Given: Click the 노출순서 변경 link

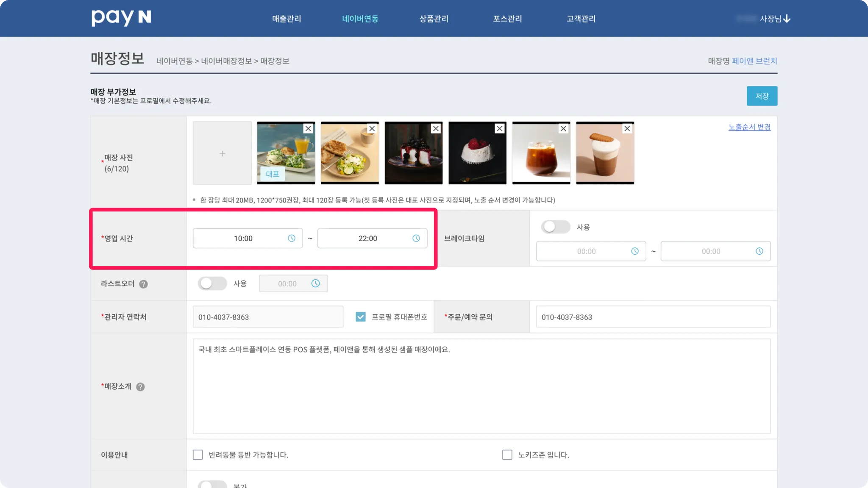Looking at the screenshot, I should (749, 127).
